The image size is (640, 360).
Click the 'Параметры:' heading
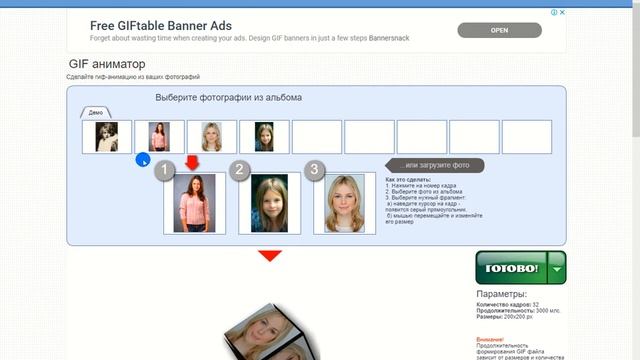point(502,294)
